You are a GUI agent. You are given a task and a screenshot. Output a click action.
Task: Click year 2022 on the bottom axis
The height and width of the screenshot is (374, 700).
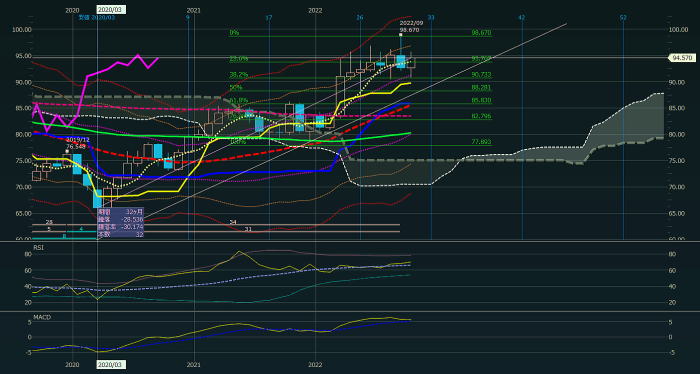(315, 364)
